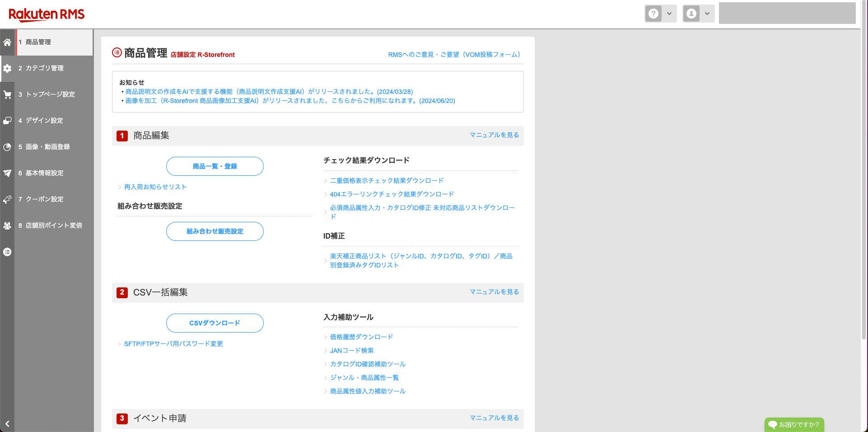
Task: Open the JANコード検索 link
Action: (x=352, y=350)
